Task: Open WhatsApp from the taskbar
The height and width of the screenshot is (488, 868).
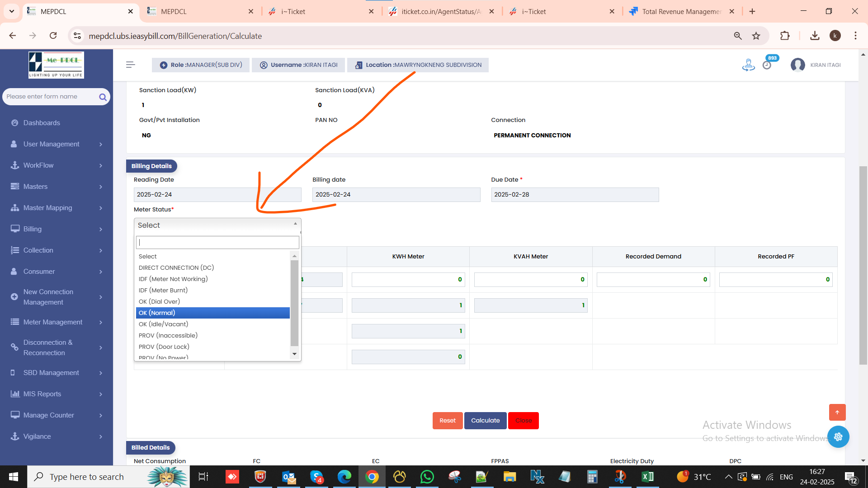Action: point(427,477)
